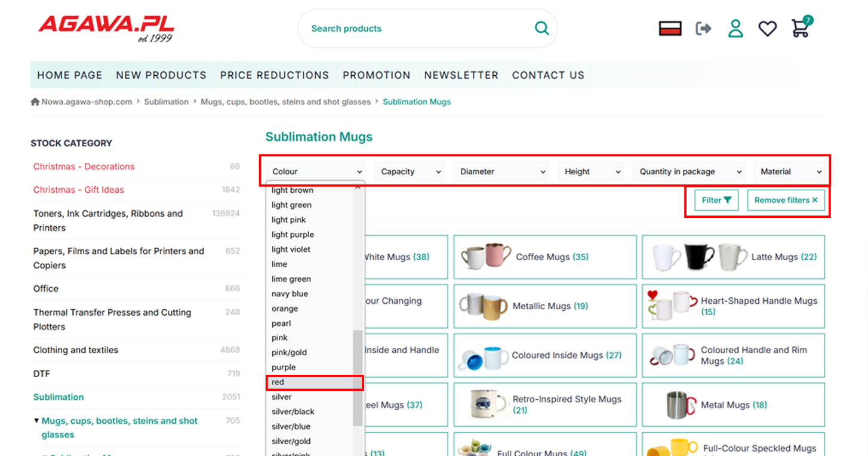Select red in the Colour list
Viewport: 868px width, 456px height.
314,382
